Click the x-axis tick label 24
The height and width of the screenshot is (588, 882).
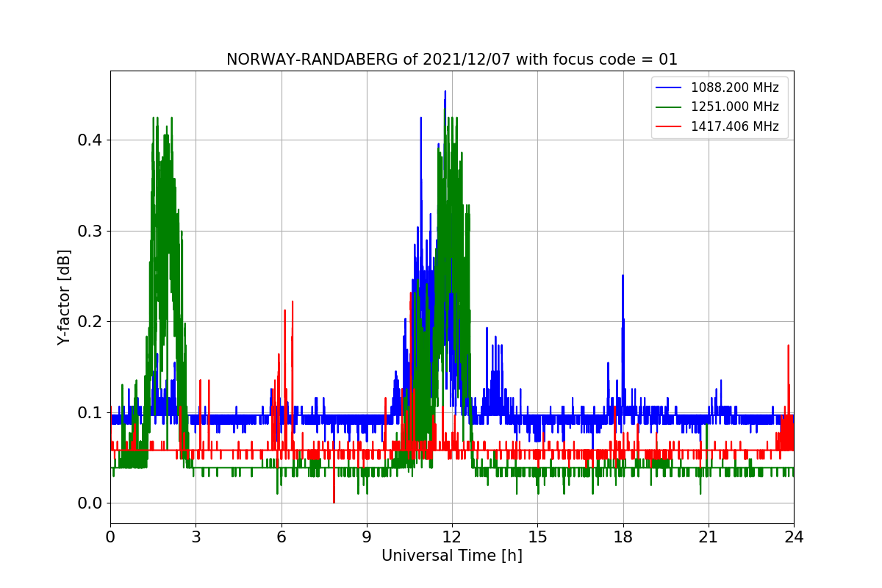[x=794, y=537]
